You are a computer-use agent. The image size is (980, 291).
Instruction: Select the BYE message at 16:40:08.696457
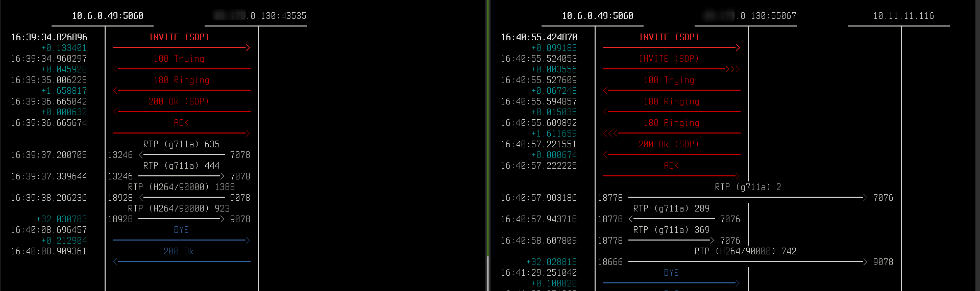[x=181, y=230]
